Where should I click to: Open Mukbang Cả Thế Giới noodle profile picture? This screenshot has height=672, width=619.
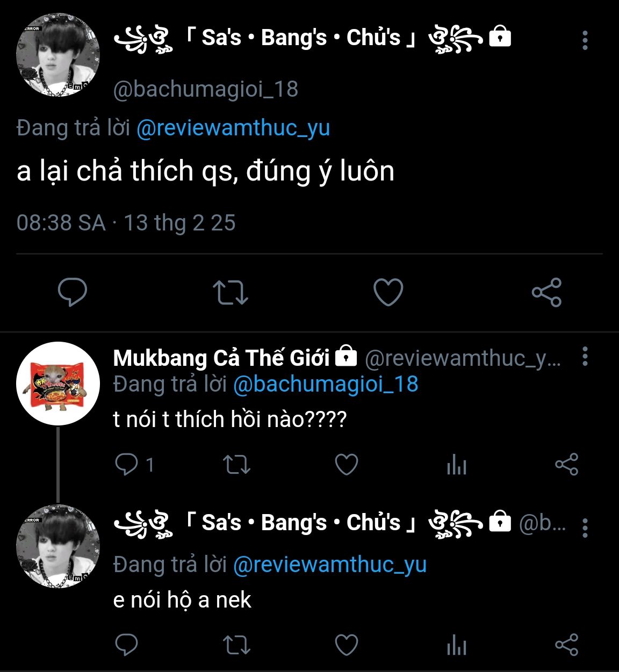(58, 384)
